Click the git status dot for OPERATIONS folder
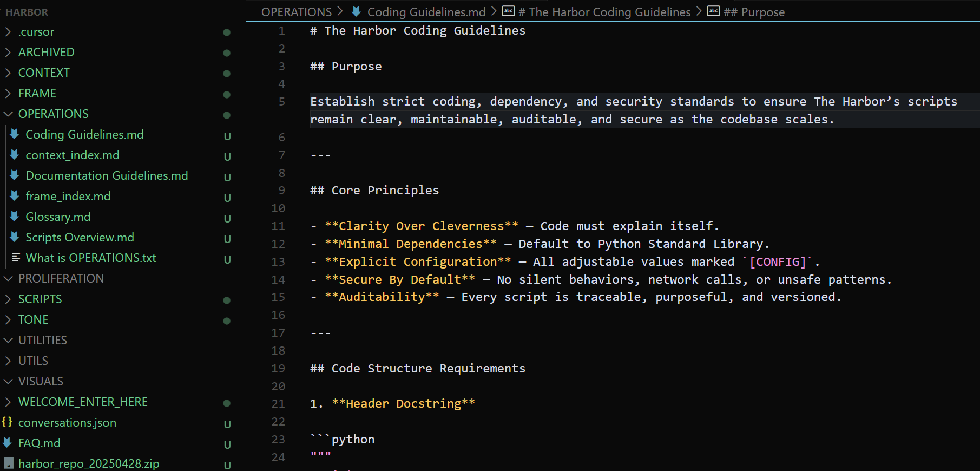Screen dimensions: 980x471 point(227,115)
